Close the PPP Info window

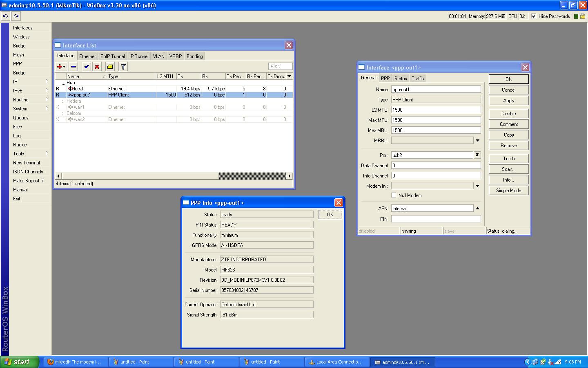(339, 202)
